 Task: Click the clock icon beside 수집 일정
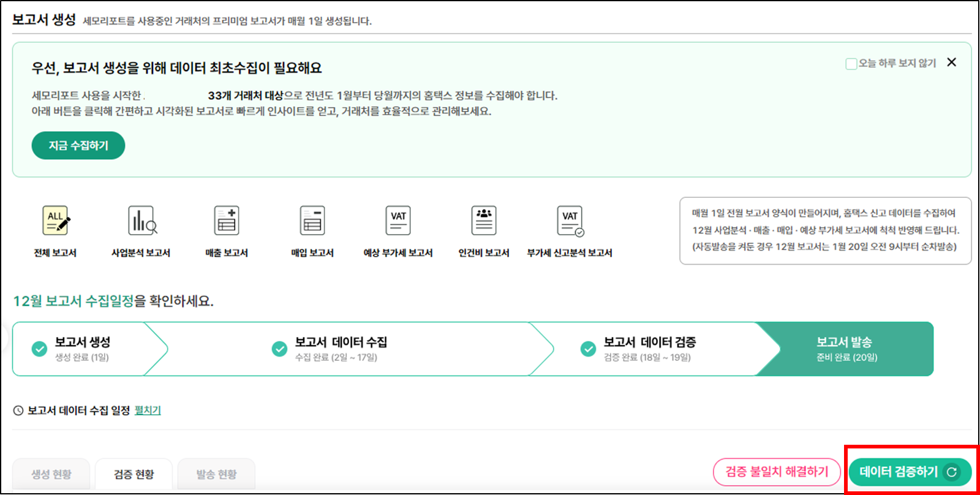pyautogui.click(x=18, y=410)
